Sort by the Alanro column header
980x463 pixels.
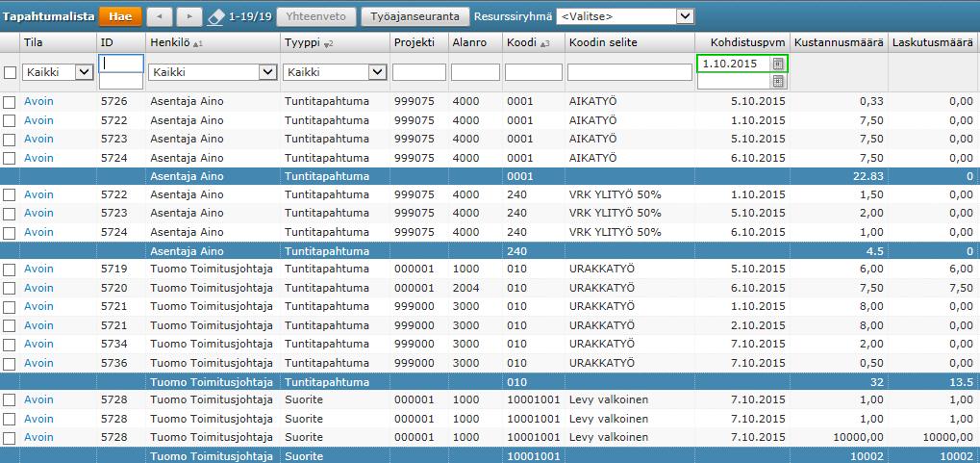468,42
